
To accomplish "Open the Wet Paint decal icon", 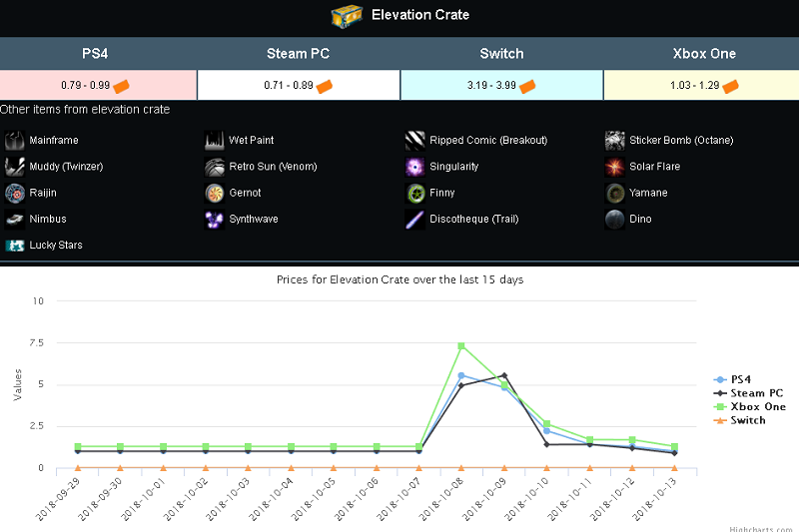I will pyautogui.click(x=215, y=141).
